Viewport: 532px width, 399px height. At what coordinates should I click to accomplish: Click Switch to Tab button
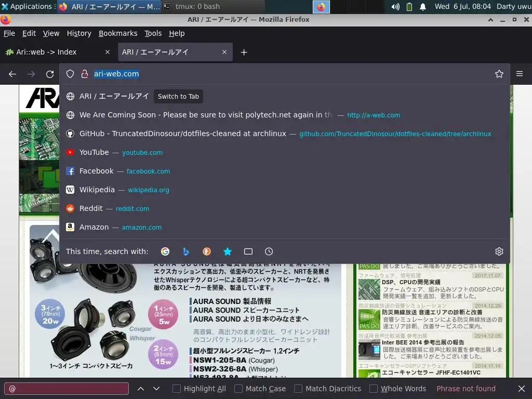178,96
